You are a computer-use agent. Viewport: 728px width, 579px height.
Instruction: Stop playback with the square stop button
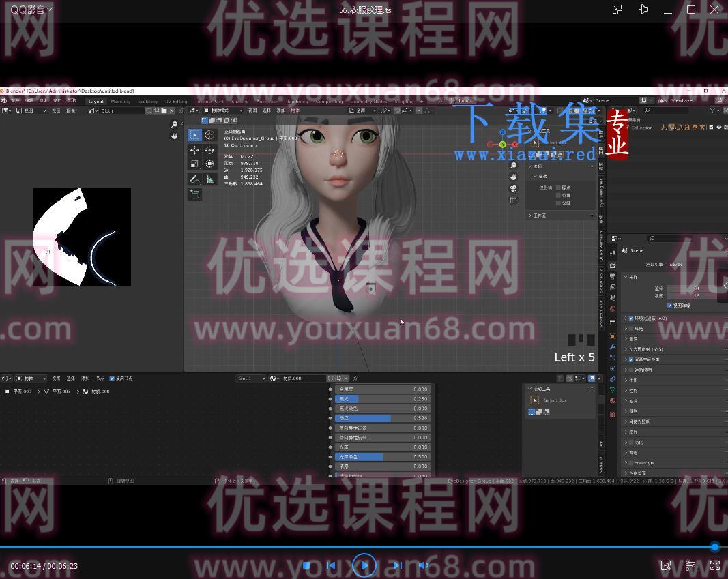306,565
